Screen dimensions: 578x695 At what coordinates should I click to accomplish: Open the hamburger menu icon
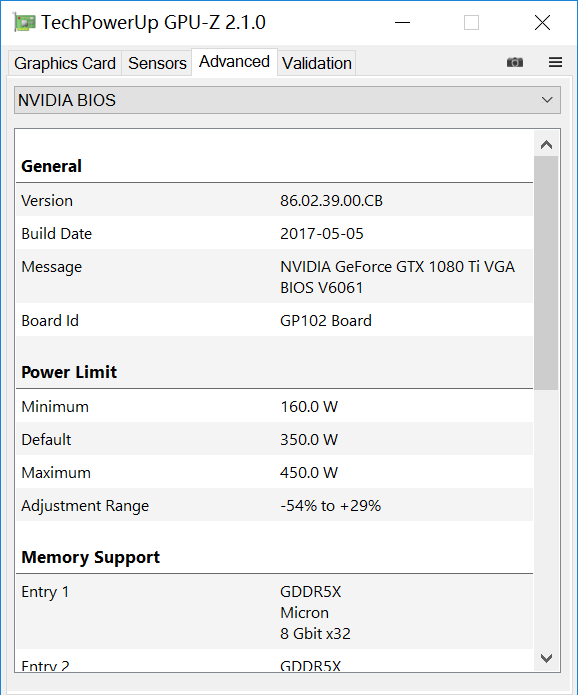[x=555, y=62]
